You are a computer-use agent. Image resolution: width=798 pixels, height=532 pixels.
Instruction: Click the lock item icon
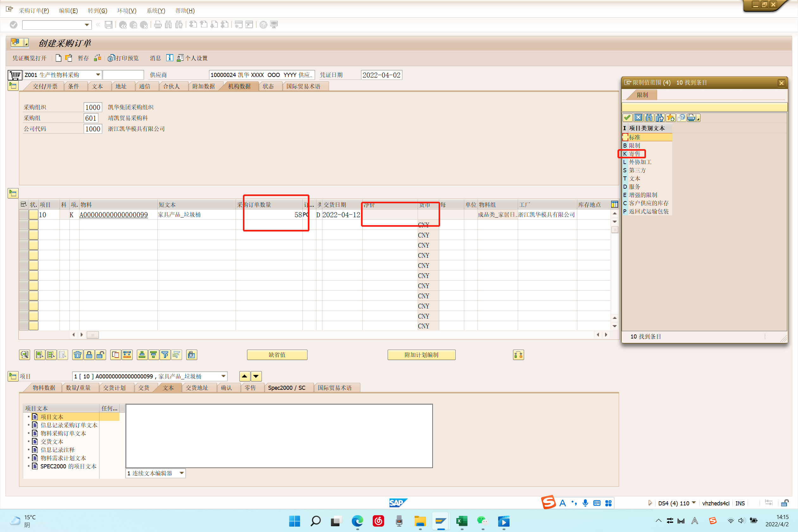click(89, 355)
